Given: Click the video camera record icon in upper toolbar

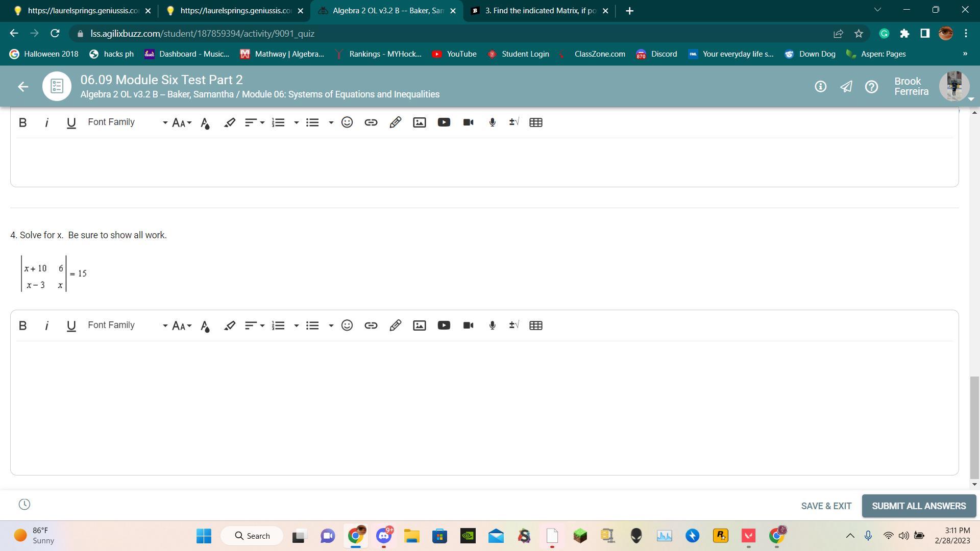Looking at the screenshot, I should pyautogui.click(x=468, y=122).
